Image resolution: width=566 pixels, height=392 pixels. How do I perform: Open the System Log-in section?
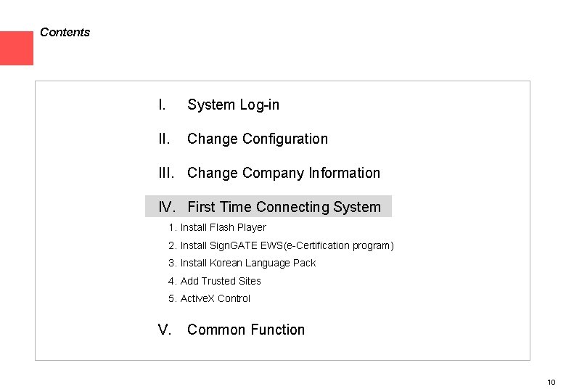233,105
